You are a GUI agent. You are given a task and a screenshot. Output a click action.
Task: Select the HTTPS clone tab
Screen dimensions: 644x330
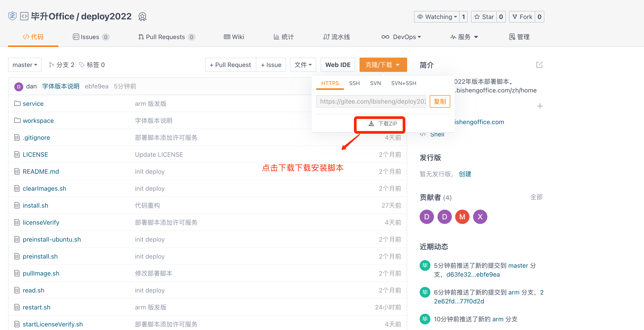(330, 83)
